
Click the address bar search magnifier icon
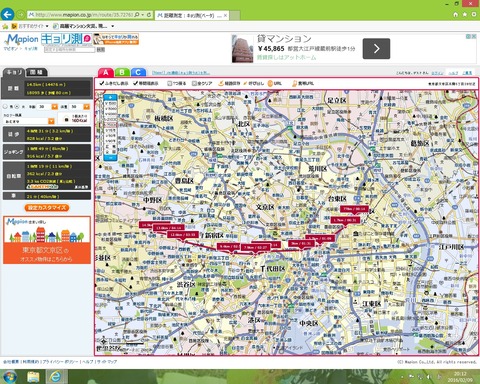click(137, 15)
